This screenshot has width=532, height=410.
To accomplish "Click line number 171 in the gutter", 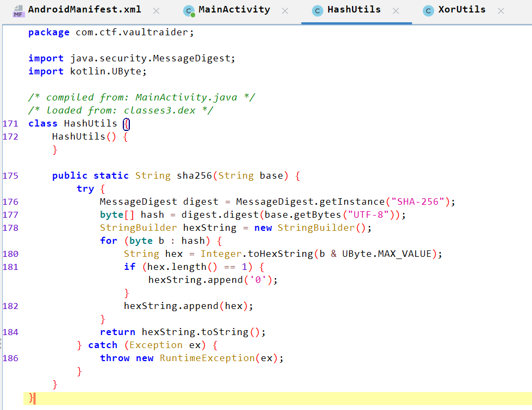I will [10, 123].
